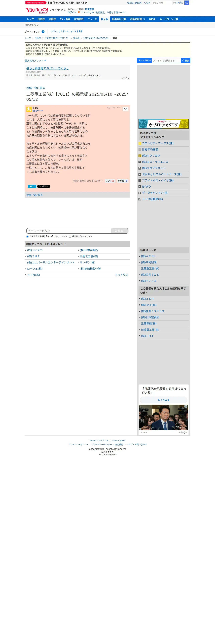Close the Acoco ad with X icon
The width and height of the screenshot is (215, 644).
coord(187,433)
